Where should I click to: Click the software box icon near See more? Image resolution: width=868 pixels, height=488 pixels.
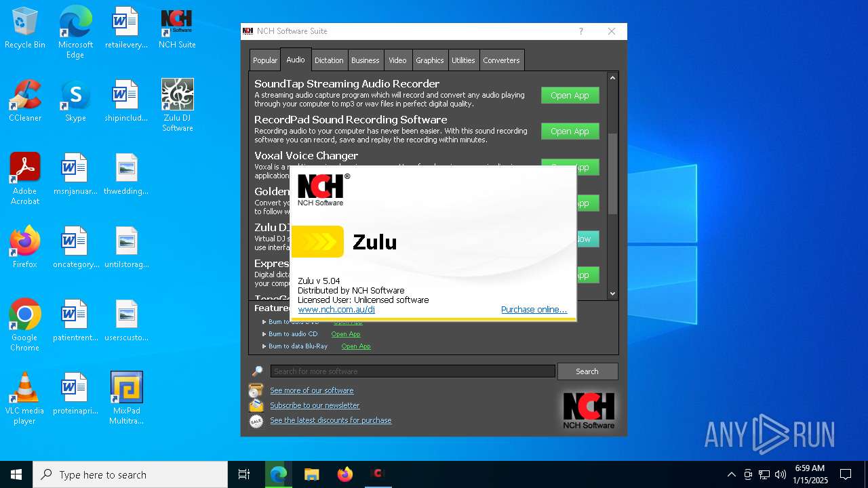256,390
